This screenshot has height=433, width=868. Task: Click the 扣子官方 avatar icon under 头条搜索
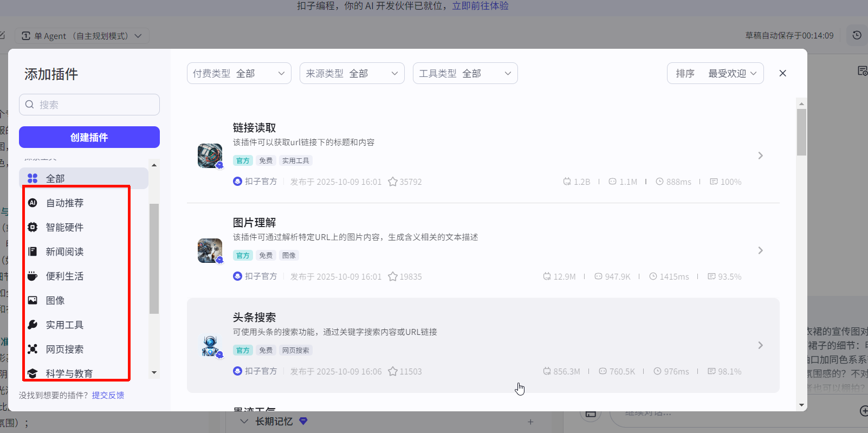click(237, 371)
